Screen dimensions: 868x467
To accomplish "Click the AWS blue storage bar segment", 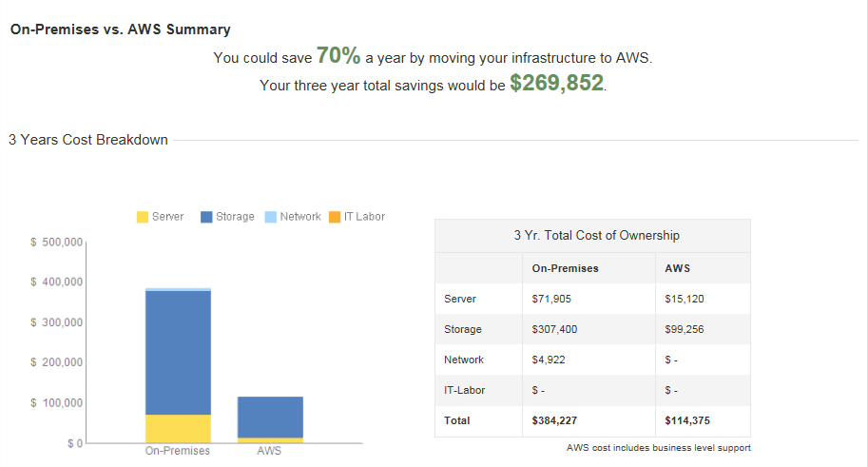I will click(x=270, y=417).
